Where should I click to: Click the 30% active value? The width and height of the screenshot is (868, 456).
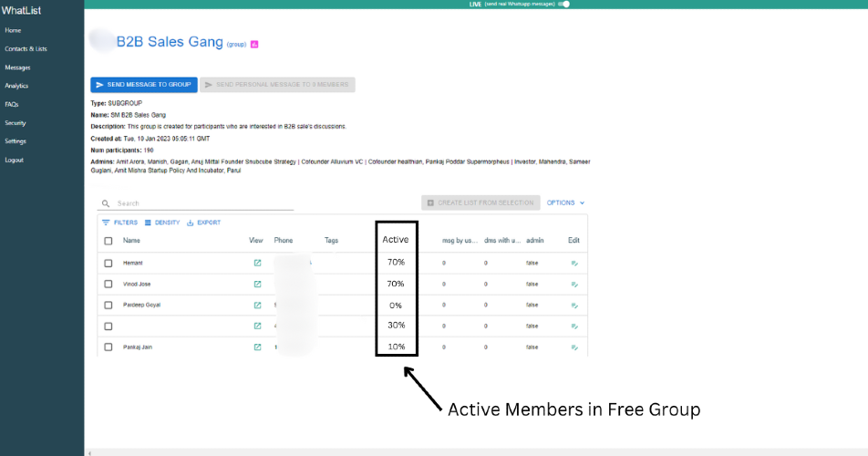click(x=397, y=326)
